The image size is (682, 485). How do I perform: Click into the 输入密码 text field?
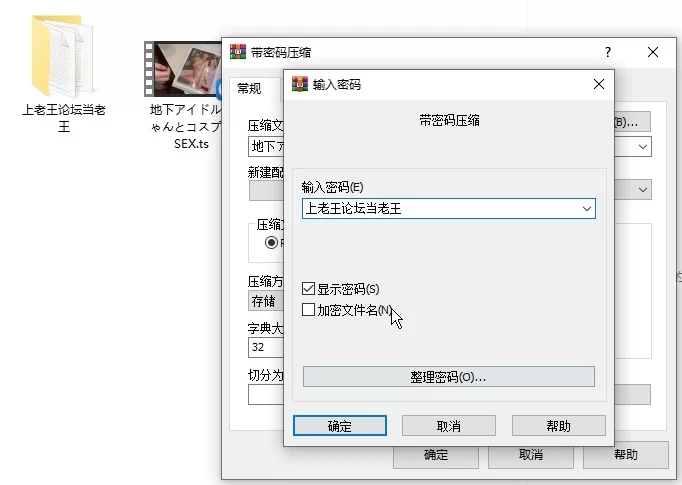(440, 209)
